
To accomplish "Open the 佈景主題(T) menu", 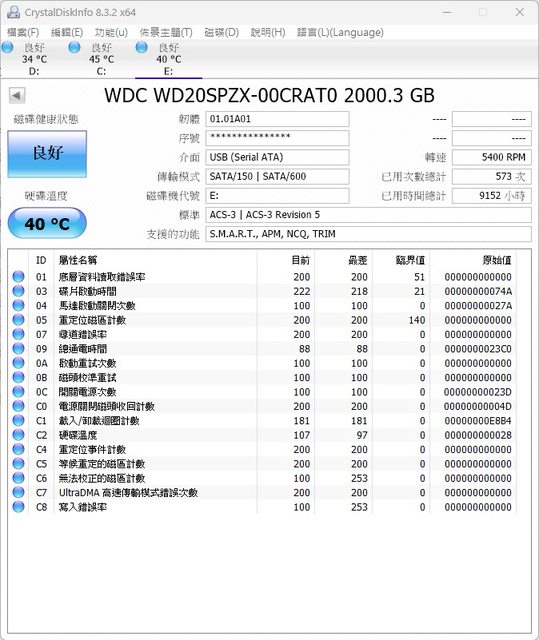I will tap(166, 32).
